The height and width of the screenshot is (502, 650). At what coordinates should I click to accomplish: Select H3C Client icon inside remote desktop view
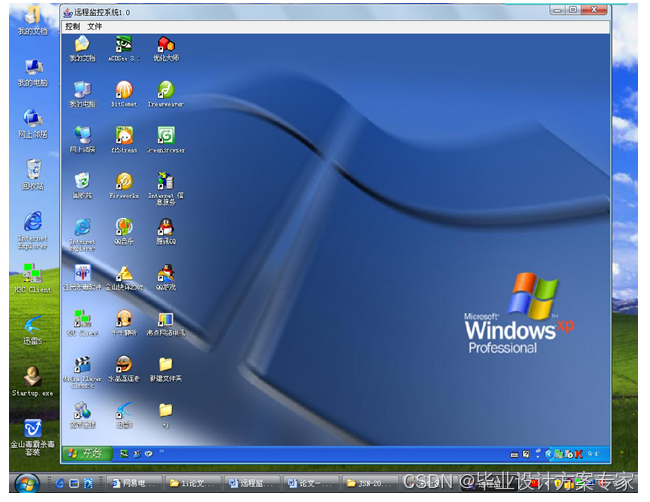pyautogui.click(x=82, y=323)
